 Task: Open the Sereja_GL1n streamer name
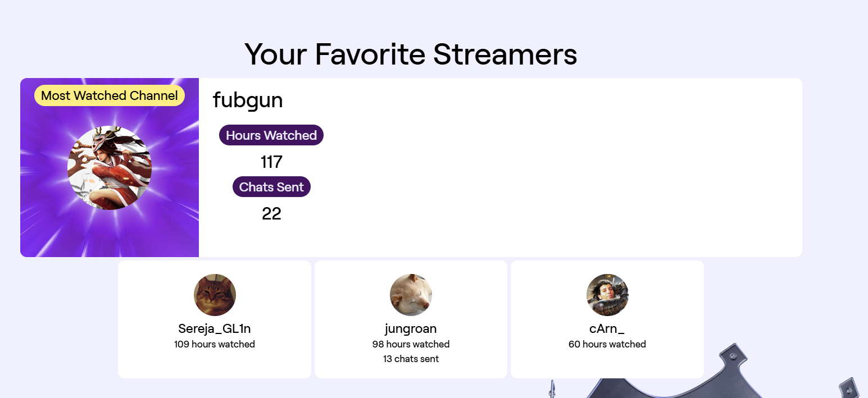point(215,329)
